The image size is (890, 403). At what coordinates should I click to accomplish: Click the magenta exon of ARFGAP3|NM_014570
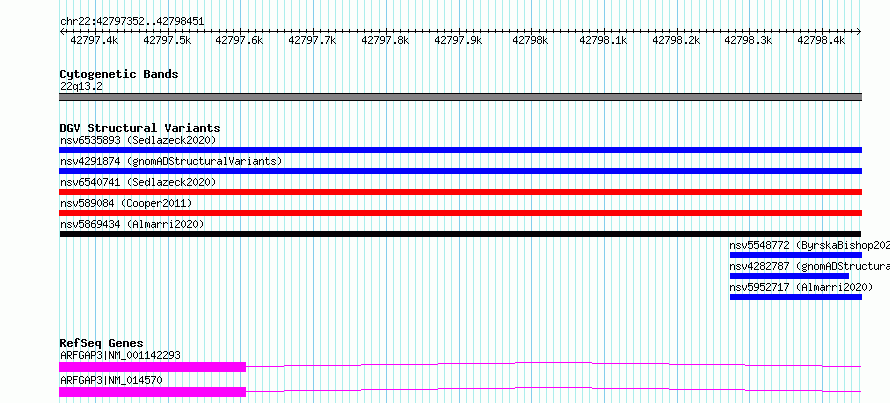[152, 392]
